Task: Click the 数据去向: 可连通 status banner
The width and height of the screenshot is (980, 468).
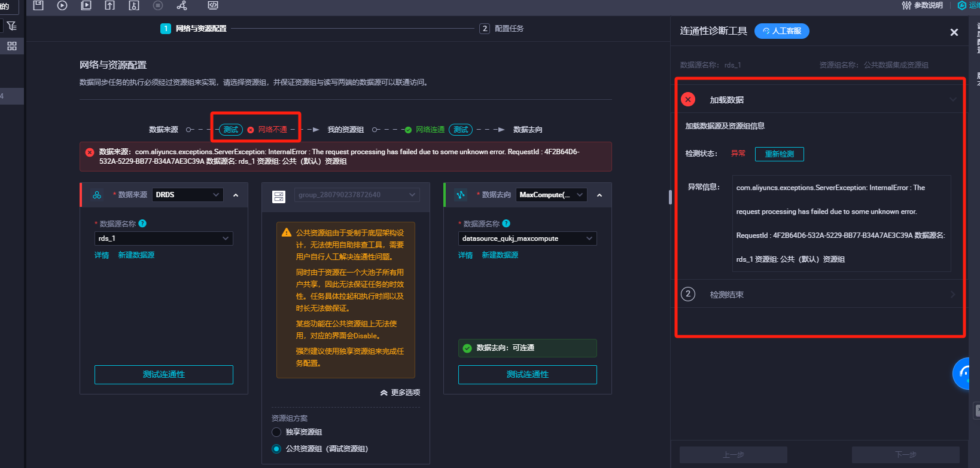Action: coord(528,348)
